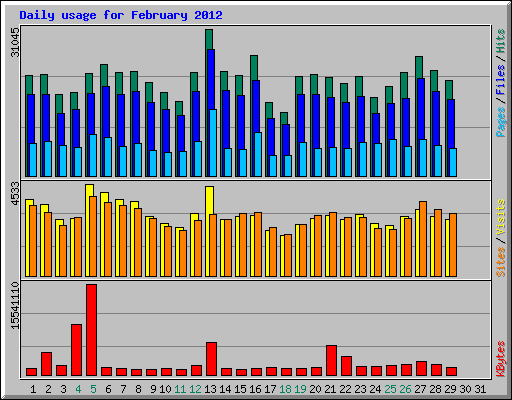
Task: Click the cyan pages bar for day 5
Action: [93, 155]
